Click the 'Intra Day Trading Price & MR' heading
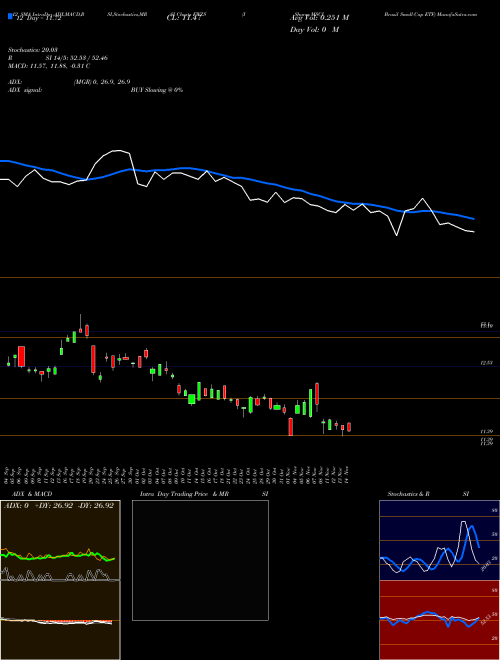The width and height of the screenshot is (500, 660). (x=184, y=494)
